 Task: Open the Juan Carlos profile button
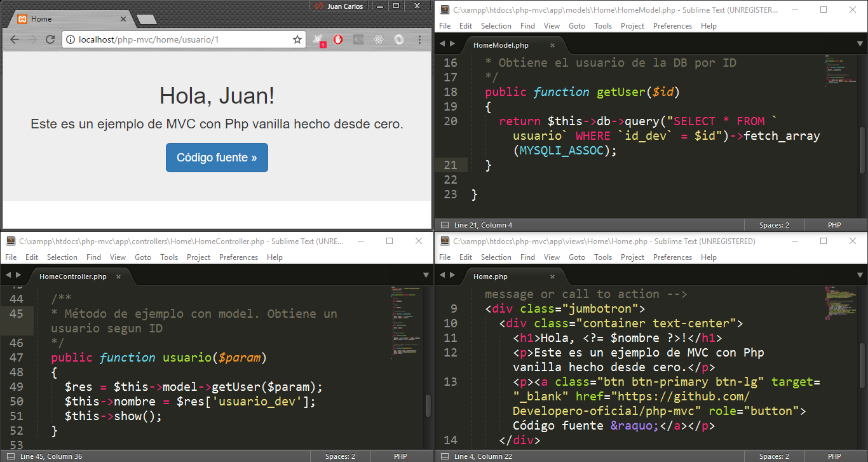(x=340, y=6)
